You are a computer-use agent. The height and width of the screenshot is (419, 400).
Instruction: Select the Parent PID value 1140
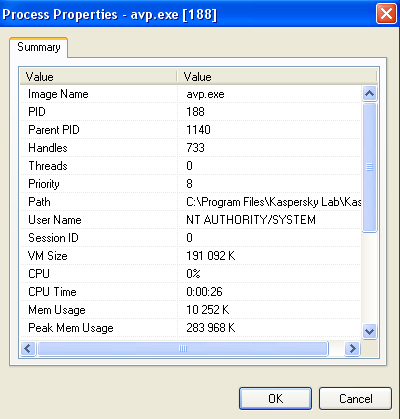coord(198,130)
